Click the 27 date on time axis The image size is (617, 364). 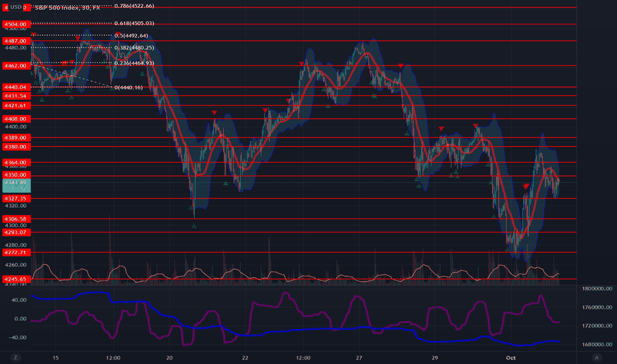click(359, 357)
